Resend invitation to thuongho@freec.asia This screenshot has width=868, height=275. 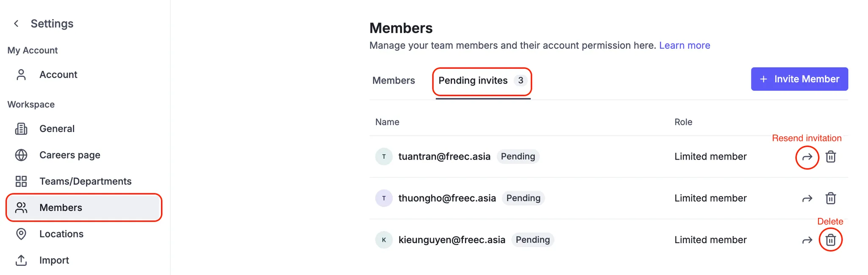807,199
